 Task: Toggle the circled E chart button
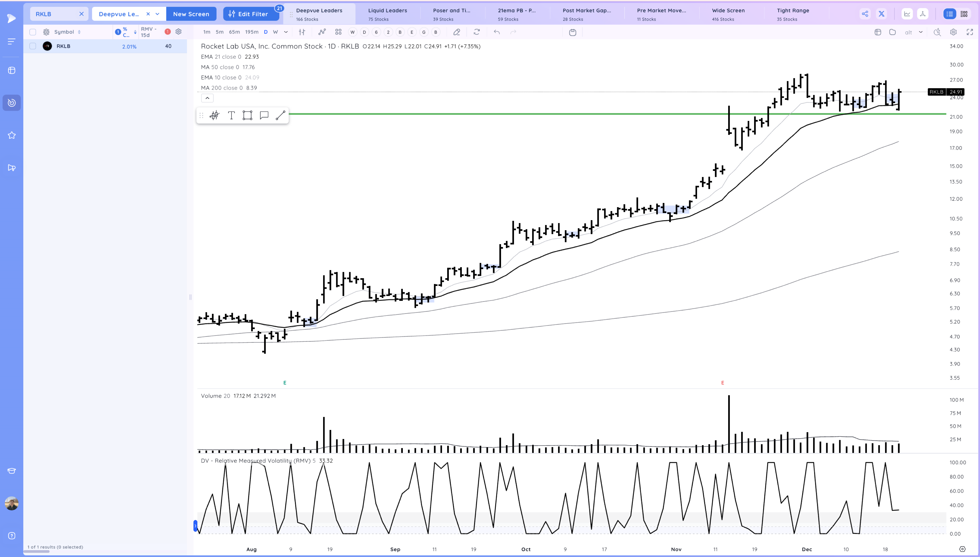pos(412,32)
